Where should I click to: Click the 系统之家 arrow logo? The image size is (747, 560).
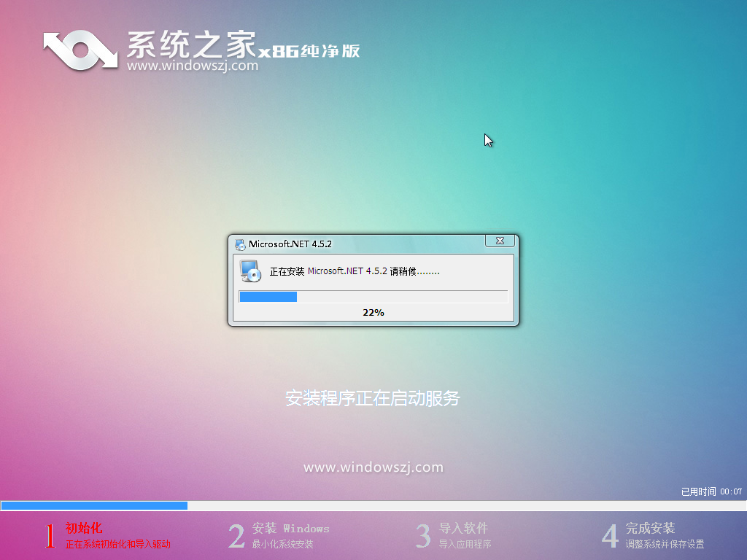click(79, 50)
